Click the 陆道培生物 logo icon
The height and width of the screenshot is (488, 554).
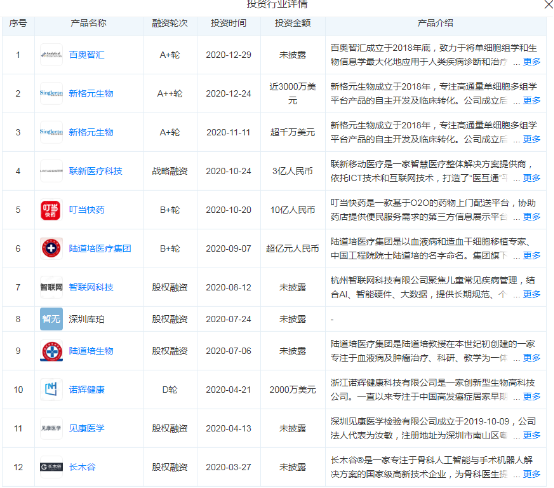pyautogui.click(x=51, y=351)
